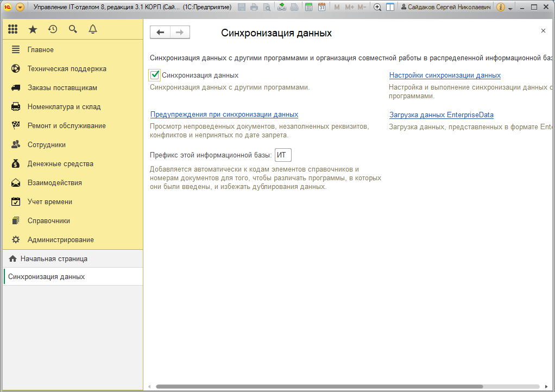This screenshot has width=555, height=392.
Task: Uncheck the Синхронизация данных checkbox
Action: pyautogui.click(x=155, y=75)
